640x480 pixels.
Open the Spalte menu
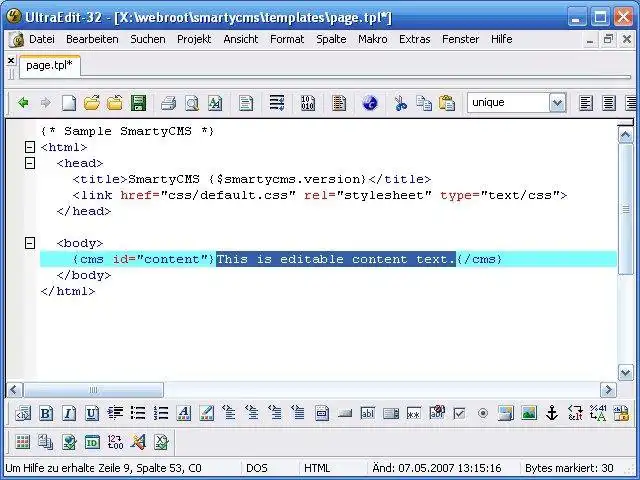pos(331,39)
